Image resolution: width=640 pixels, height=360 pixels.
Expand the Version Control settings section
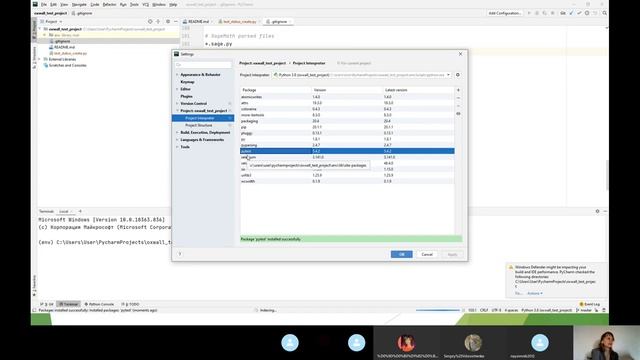(177, 104)
